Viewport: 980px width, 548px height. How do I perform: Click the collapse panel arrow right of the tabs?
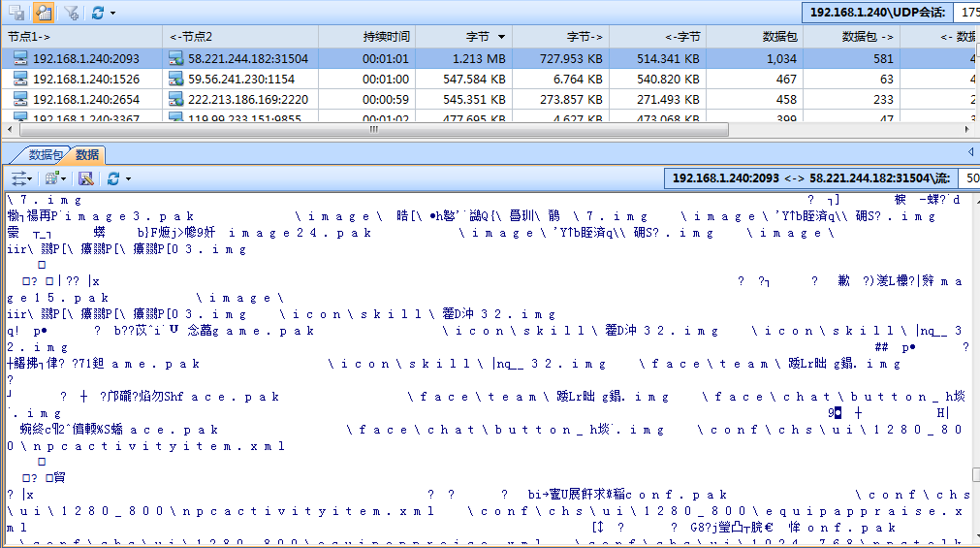[x=970, y=152]
